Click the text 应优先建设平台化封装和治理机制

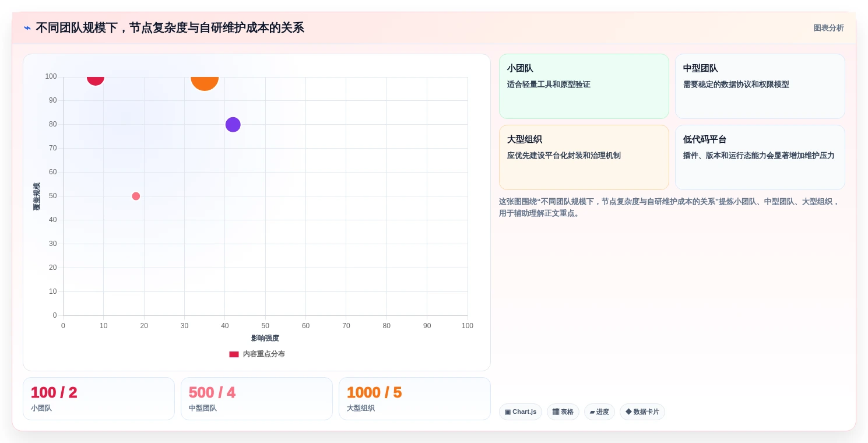[x=564, y=156]
